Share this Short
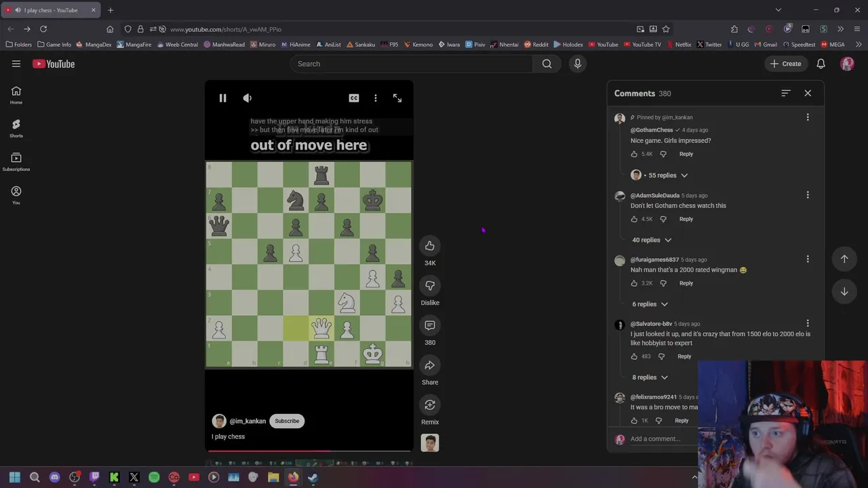 (x=430, y=365)
